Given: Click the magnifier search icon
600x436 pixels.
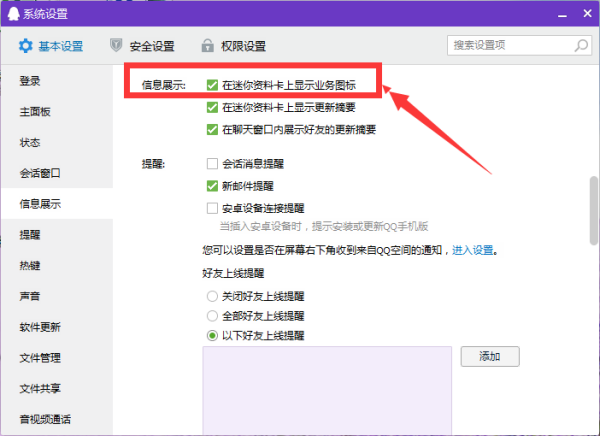Looking at the screenshot, I should pyautogui.click(x=581, y=46).
